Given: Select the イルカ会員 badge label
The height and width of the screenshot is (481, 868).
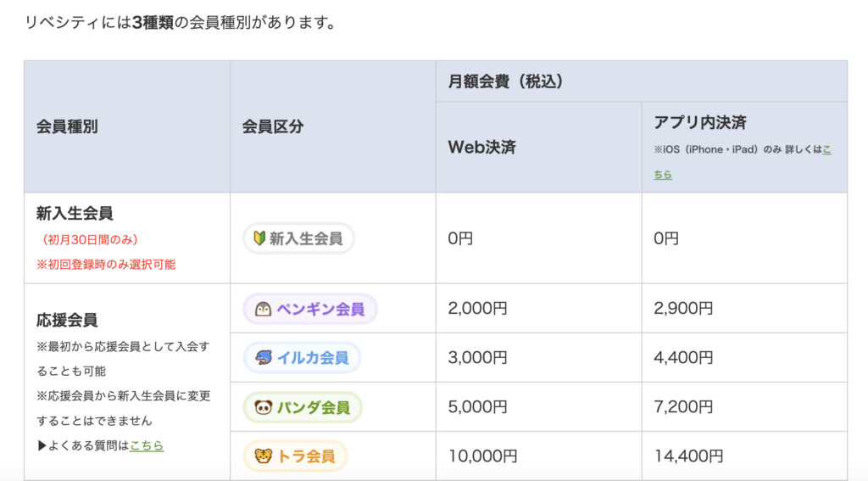Looking at the screenshot, I should click(312, 358).
